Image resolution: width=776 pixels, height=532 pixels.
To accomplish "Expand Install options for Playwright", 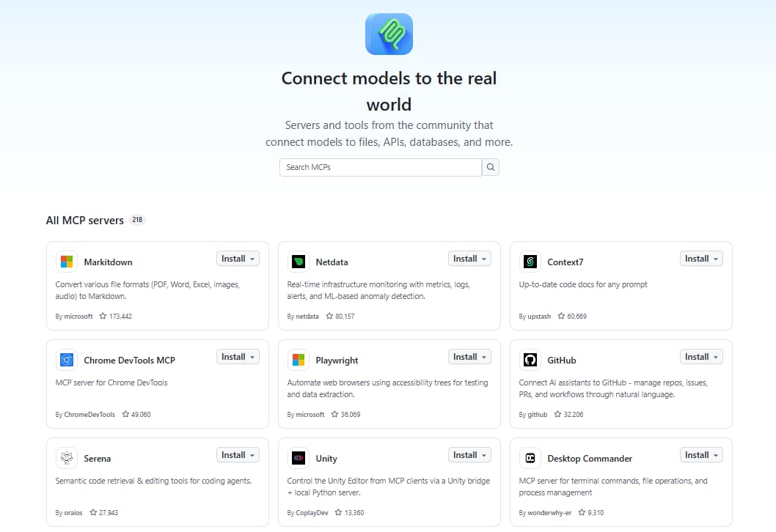I will (469, 357).
